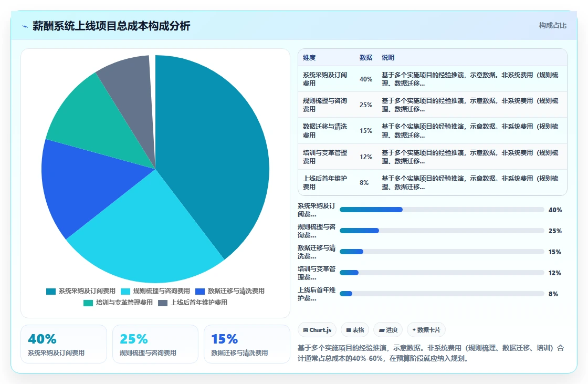Image resolution: width=588 pixels, height=384 pixels.
Task: Click the 12% value in the table
Action: [366, 157]
